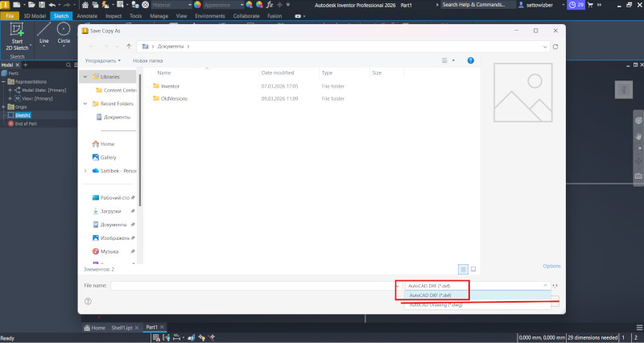Open the Manage ribbon tab

[159, 16]
